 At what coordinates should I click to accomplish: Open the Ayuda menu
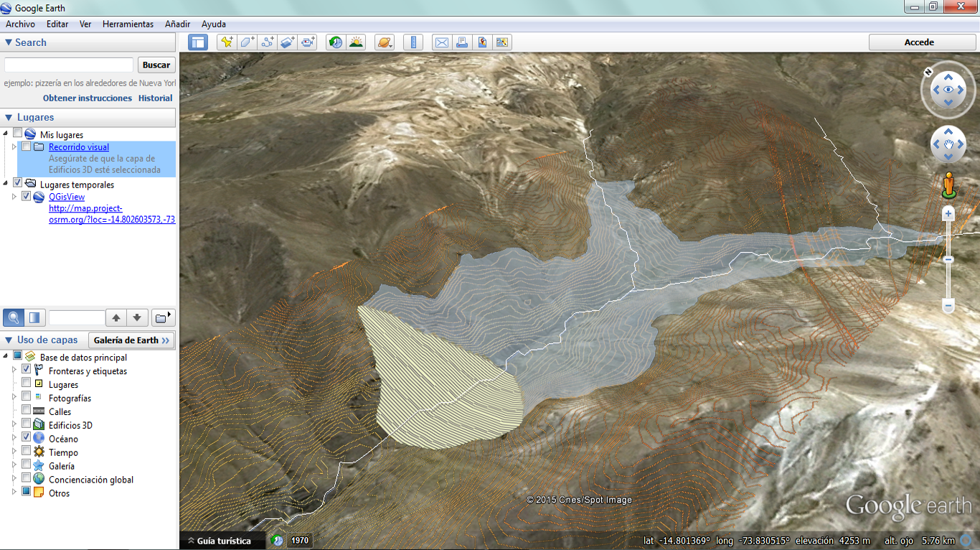(x=214, y=24)
